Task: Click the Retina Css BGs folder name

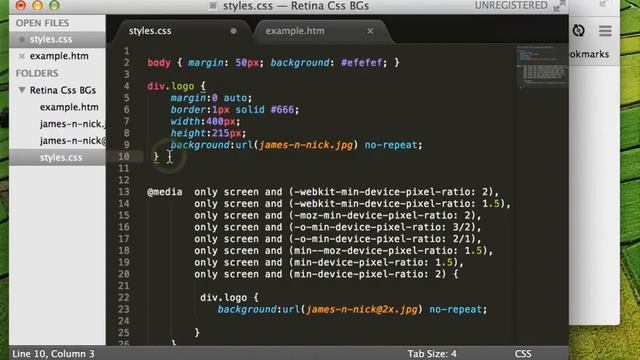Action: click(63, 90)
